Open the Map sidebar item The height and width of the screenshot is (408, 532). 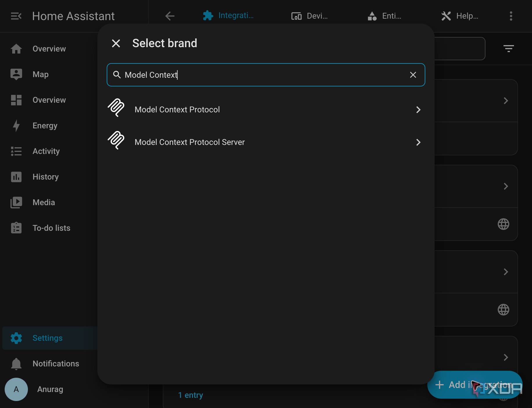click(x=49, y=74)
